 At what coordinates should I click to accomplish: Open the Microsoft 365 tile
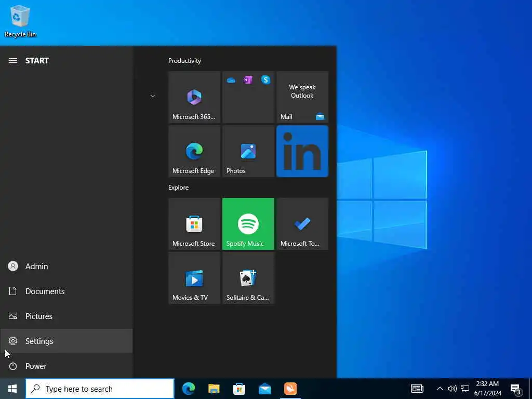click(194, 97)
